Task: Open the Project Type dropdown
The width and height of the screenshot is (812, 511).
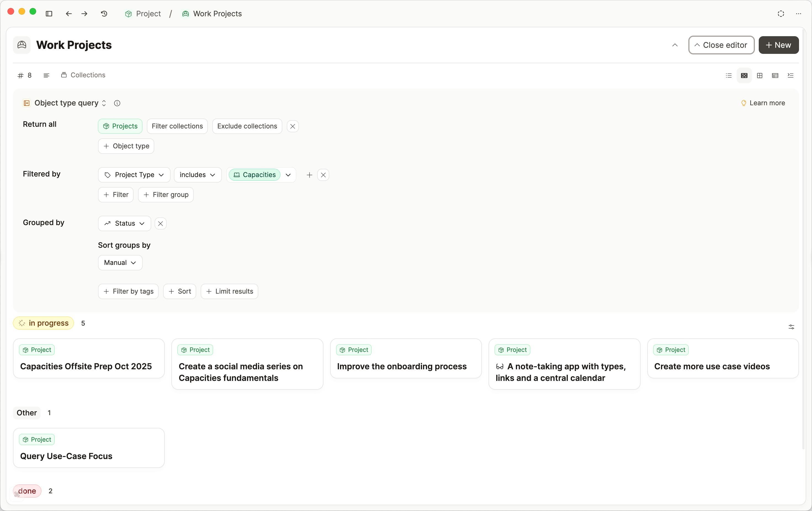Action: tap(134, 175)
